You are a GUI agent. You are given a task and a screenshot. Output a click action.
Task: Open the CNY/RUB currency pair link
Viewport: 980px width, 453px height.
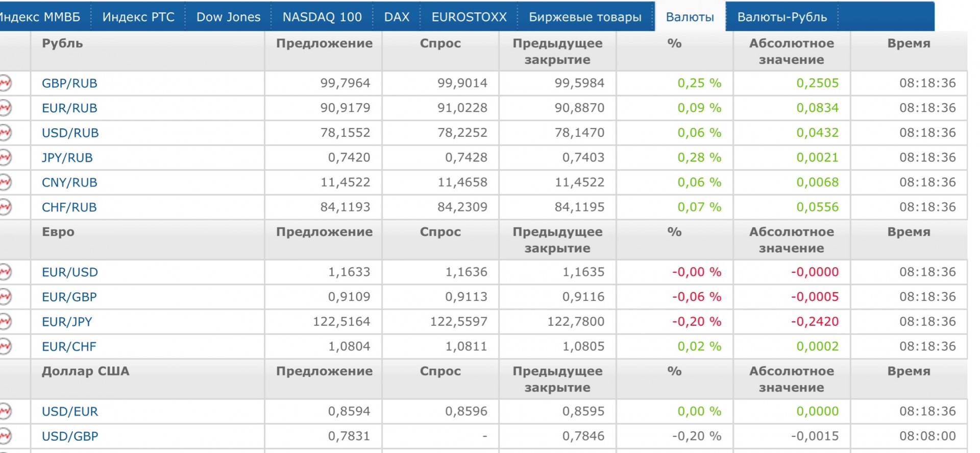coord(69,182)
